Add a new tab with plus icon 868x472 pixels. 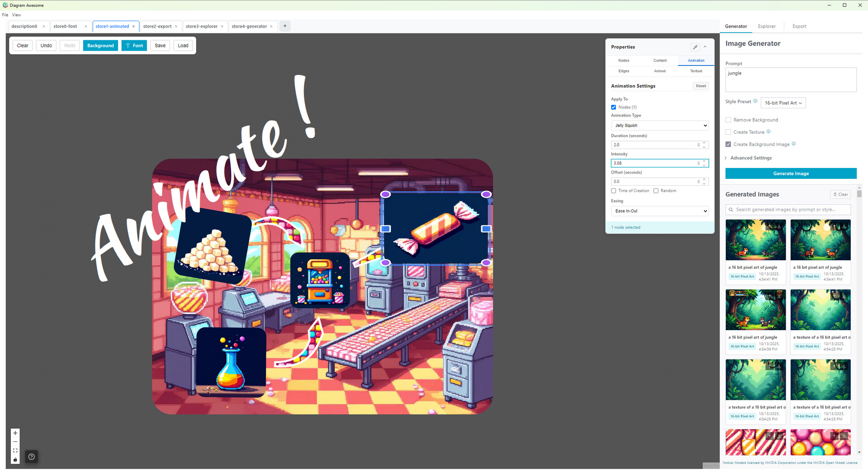[285, 26]
